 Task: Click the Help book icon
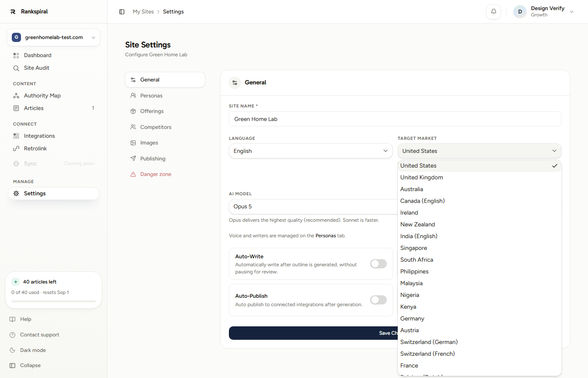pyautogui.click(x=13, y=319)
